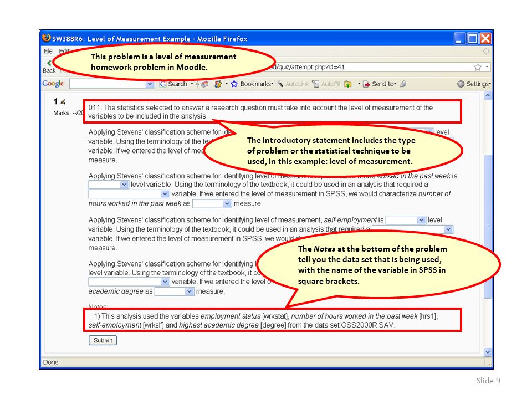Open Google toolbar Settings

474,84
